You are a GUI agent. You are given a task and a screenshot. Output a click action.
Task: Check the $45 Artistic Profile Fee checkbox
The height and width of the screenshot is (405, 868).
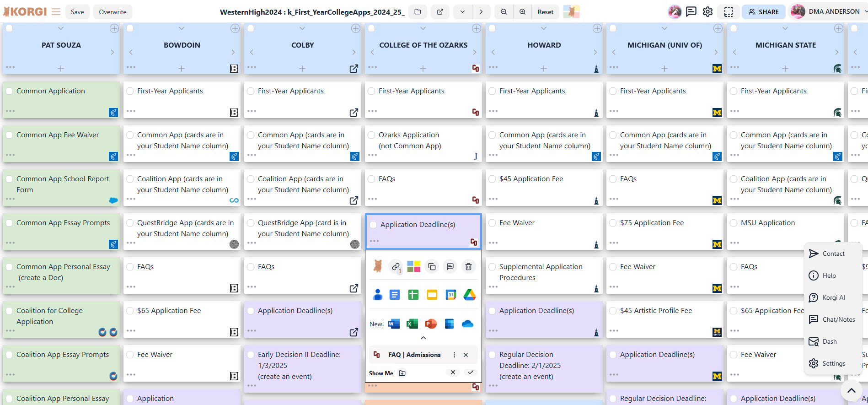coord(613,311)
